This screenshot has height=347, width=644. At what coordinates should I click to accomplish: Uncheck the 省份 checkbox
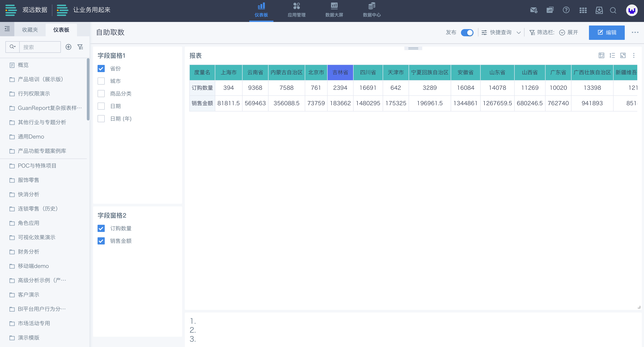click(x=101, y=69)
